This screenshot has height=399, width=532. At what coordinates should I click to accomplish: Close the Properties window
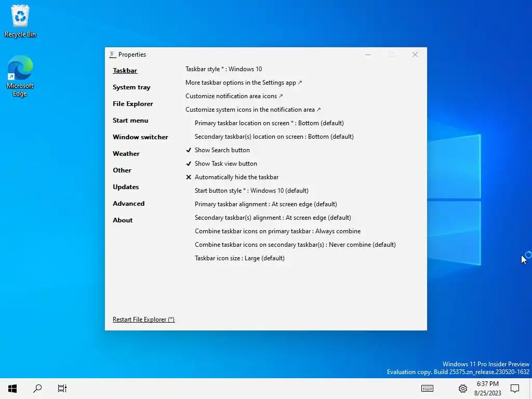point(415,55)
